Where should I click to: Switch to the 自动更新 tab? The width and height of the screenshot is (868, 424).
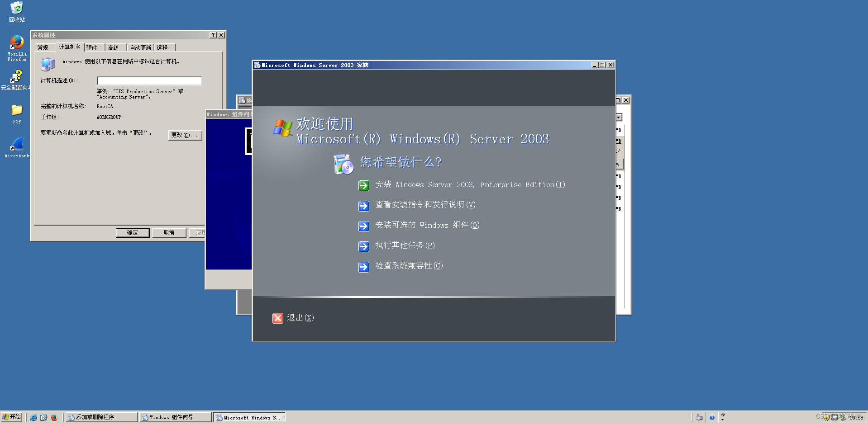pyautogui.click(x=141, y=47)
